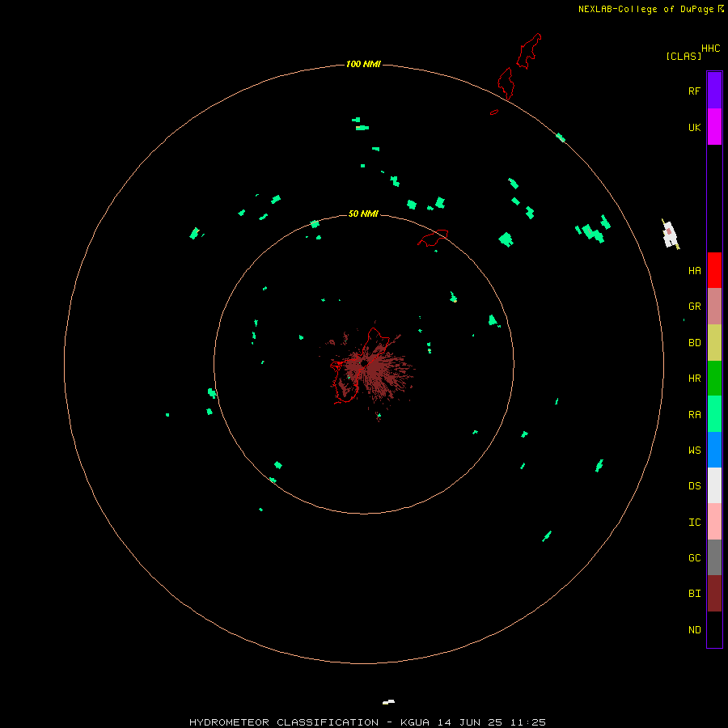Click the WS blue legend swatch
728x728 pixels.
[714, 450]
